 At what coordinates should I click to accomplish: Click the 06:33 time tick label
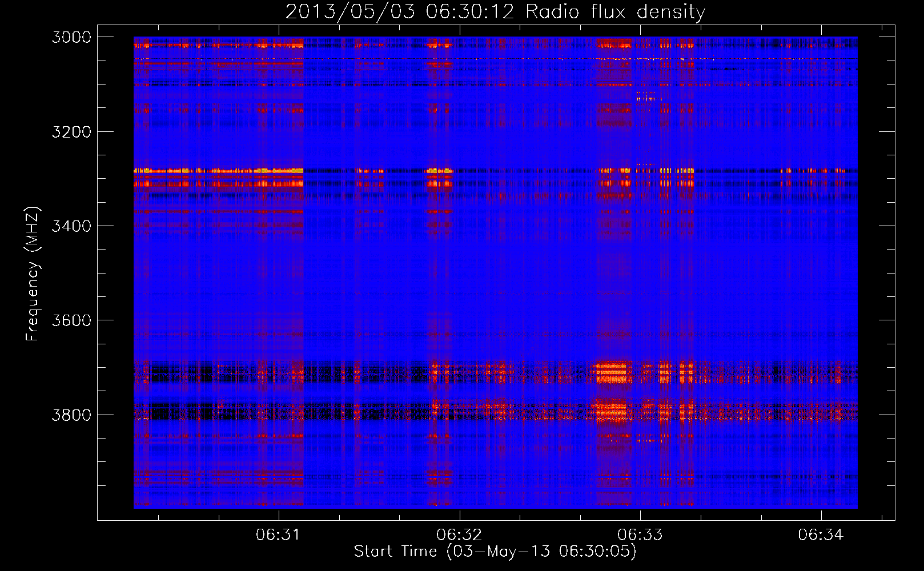pos(640,535)
